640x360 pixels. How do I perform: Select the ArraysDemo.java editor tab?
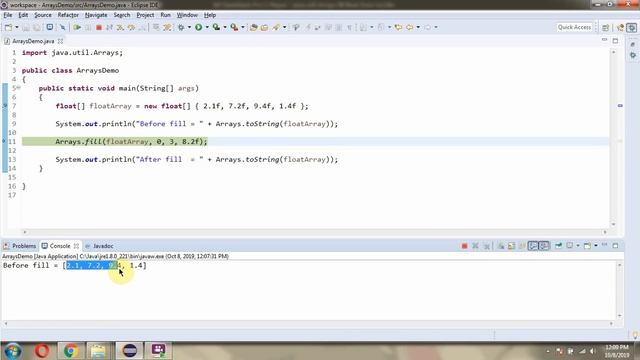[x=33, y=41]
